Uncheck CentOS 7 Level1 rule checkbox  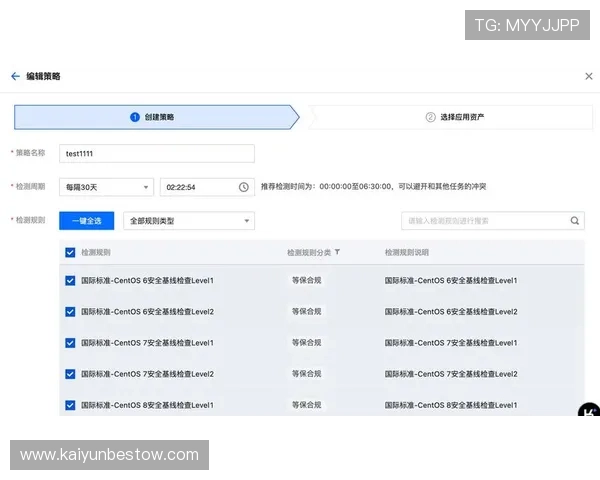pyautogui.click(x=70, y=343)
